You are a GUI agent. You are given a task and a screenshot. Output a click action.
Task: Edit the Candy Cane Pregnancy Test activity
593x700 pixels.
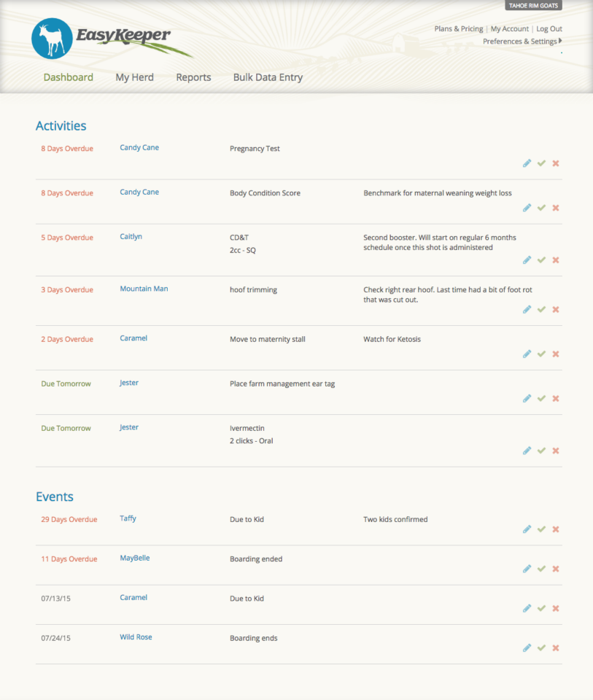[x=527, y=163]
